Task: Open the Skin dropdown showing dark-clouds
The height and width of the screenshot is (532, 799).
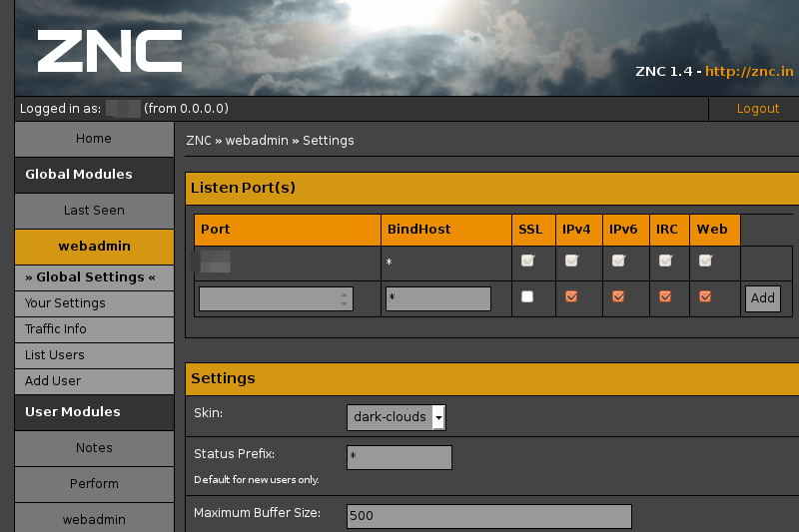Action: [x=397, y=417]
